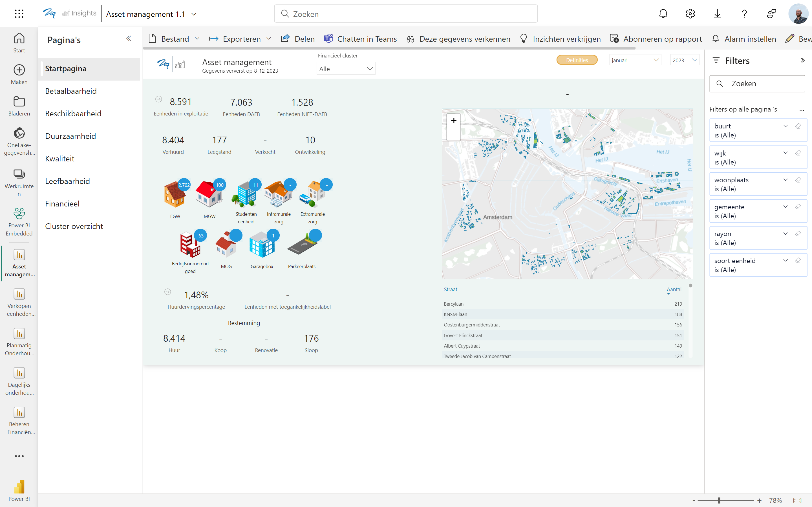Open the Financieel cluster dropdown
This screenshot has width=812, height=507.
pyautogui.click(x=346, y=69)
